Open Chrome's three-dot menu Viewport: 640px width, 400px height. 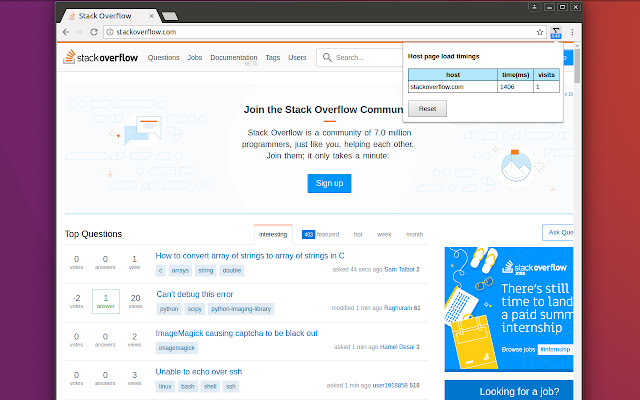tap(572, 32)
